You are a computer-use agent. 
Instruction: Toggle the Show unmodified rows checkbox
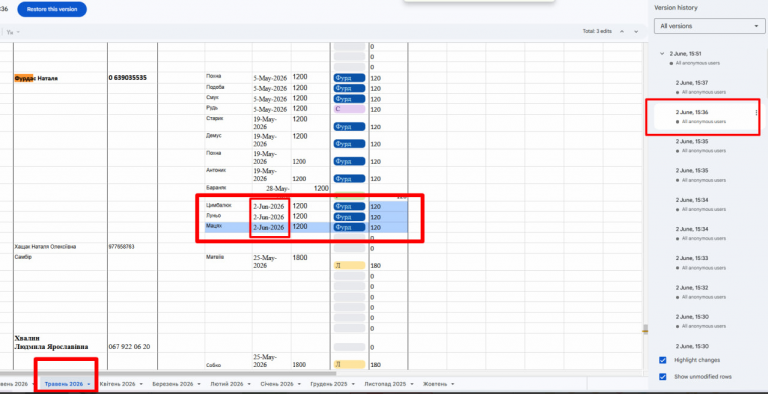pyautogui.click(x=663, y=376)
